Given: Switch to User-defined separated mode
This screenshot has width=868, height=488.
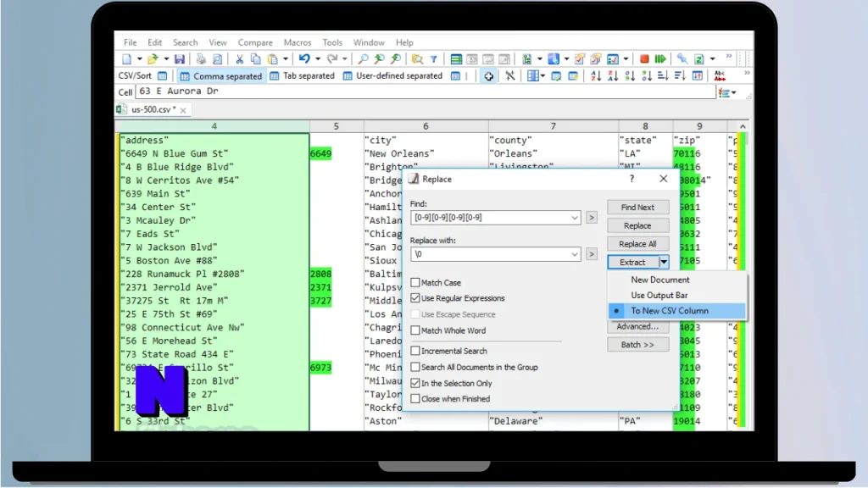Looking at the screenshot, I should point(392,75).
